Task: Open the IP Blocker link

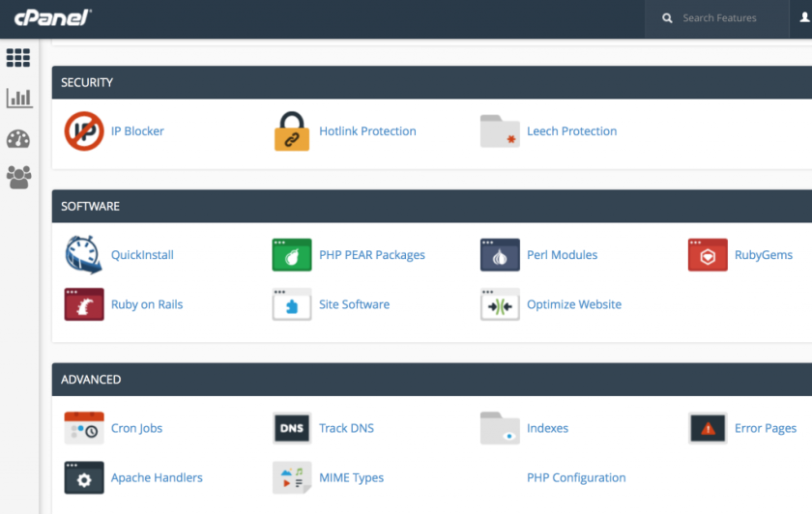Action: pos(137,131)
